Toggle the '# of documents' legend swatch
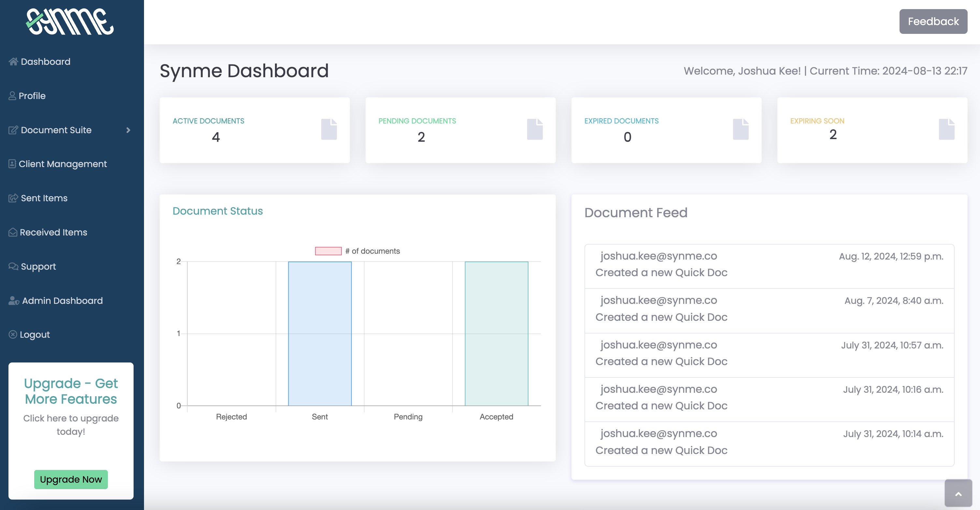The image size is (980, 510). [x=328, y=251]
